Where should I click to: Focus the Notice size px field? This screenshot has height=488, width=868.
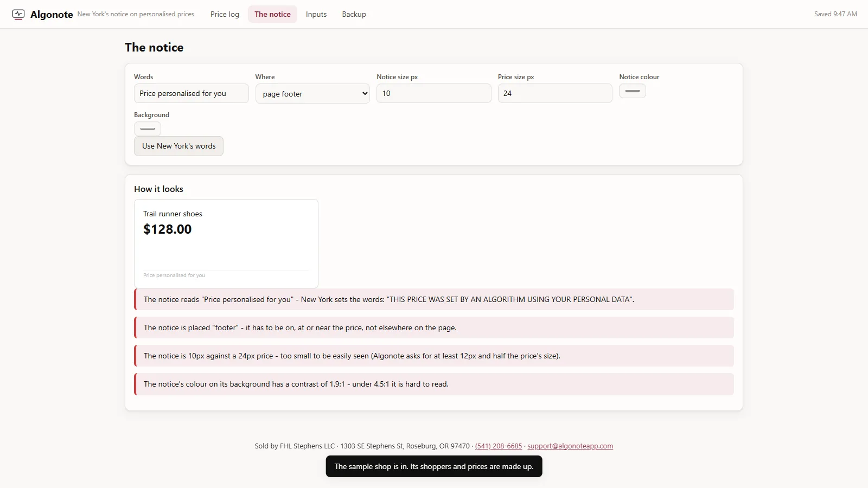tap(434, 93)
